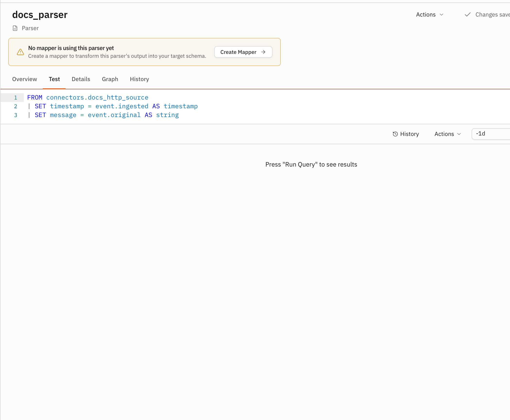The width and height of the screenshot is (510, 420).
Task: Click the 'Parser' type label
Action: click(x=30, y=28)
